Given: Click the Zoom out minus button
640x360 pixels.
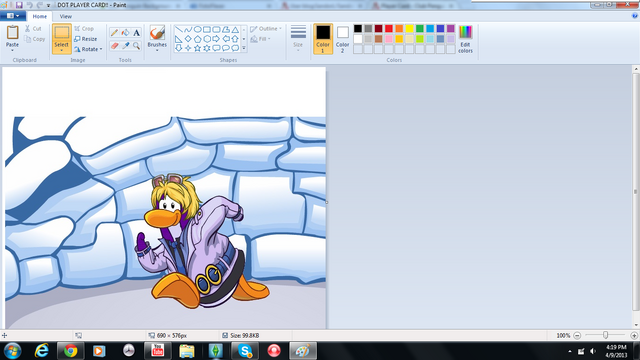Looking at the screenshot, I should click(577, 336).
